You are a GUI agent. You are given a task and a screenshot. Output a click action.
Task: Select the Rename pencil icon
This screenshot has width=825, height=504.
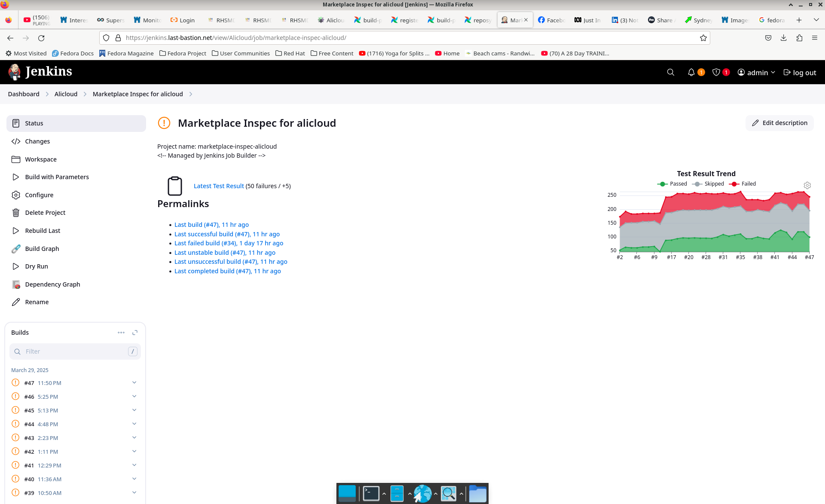pos(16,302)
